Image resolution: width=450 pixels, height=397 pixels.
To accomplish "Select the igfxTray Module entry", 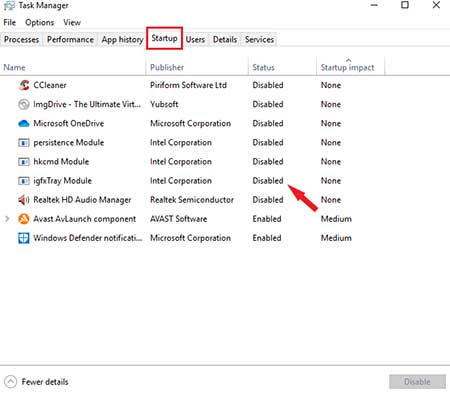I will (x=63, y=181).
